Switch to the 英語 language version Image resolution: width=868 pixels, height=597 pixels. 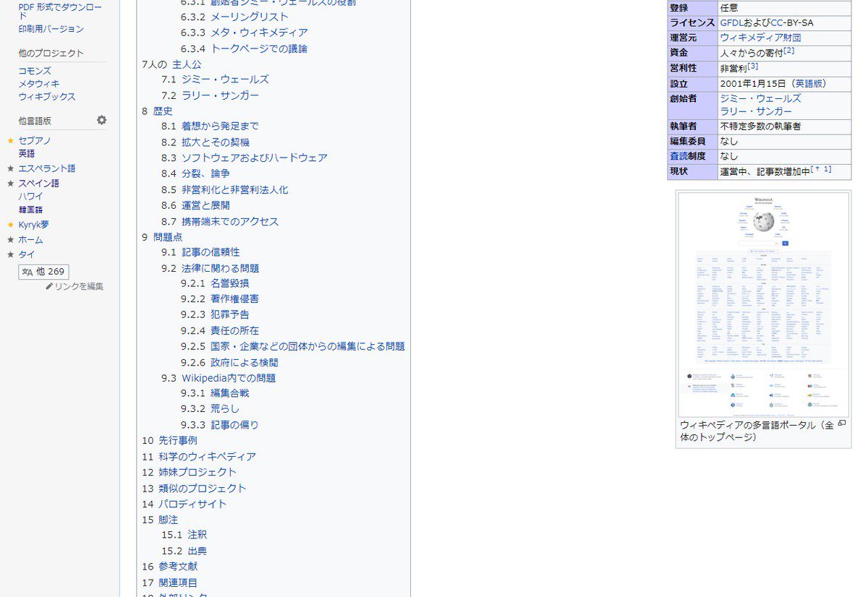pyautogui.click(x=27, y=153)
